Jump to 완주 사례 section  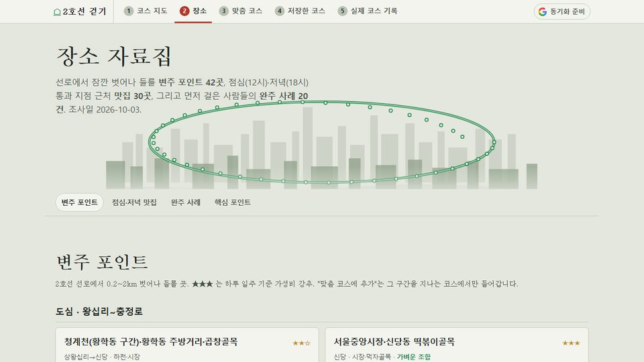[186, 202]
